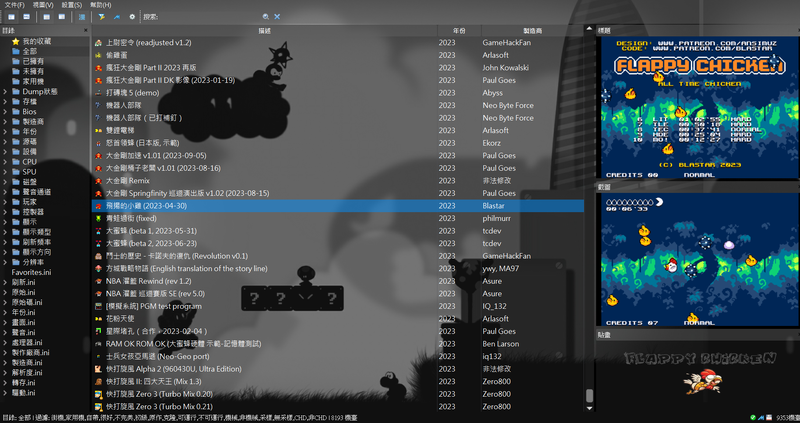Expand the SPU tree node
Viewport: 800px width, 423px height.
(5, 172)
